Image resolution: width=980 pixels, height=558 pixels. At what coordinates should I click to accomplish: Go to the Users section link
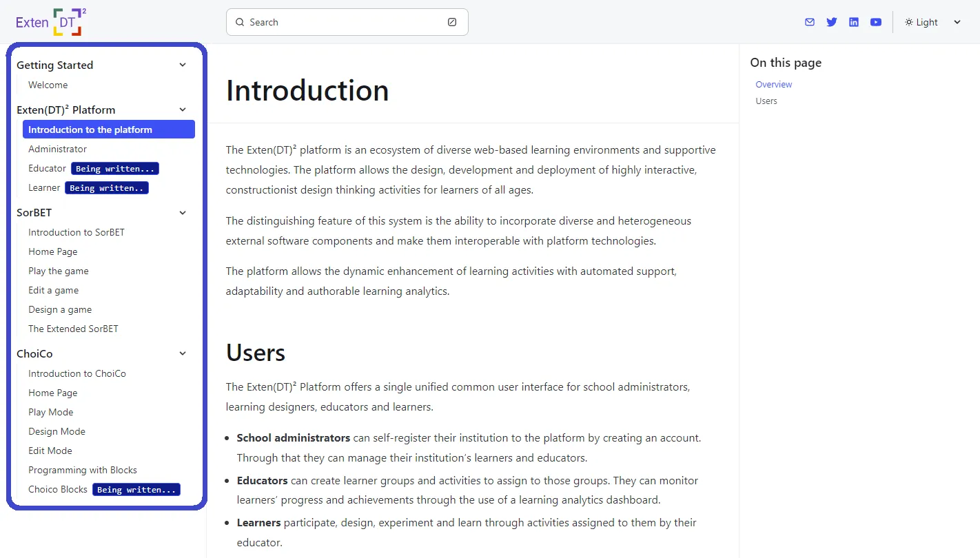766,101
